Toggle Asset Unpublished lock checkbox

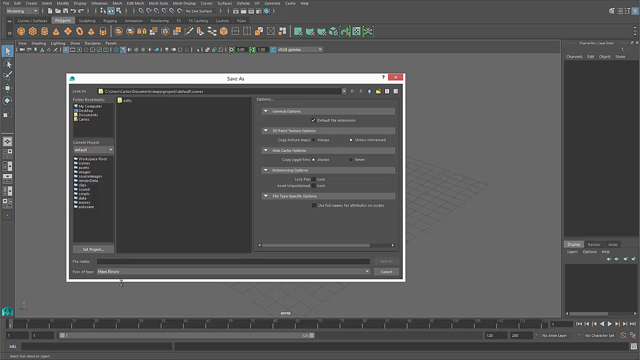pyautogui.click(x=313, y=186)
